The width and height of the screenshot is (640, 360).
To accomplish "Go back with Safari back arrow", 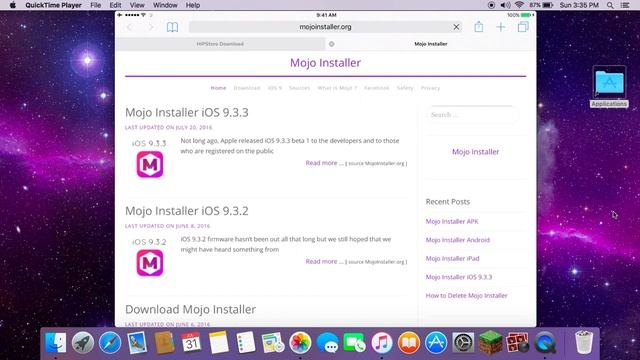I will pos(130,27).
